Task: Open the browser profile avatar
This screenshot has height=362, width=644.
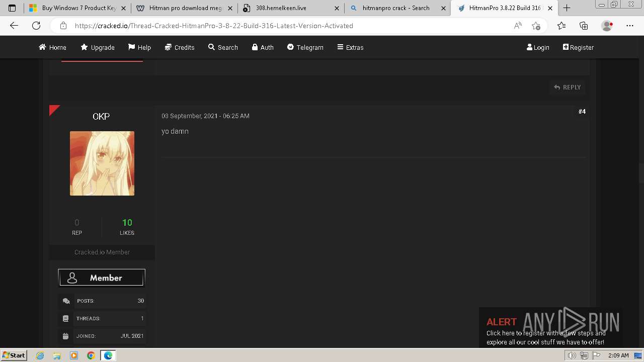Action: click(607, 26)
